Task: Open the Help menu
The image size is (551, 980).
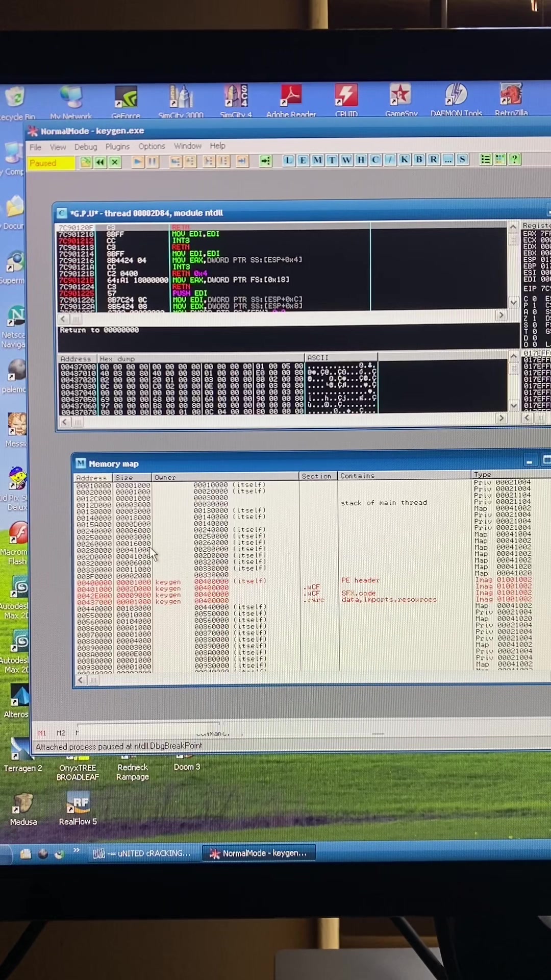Action: 217,145
